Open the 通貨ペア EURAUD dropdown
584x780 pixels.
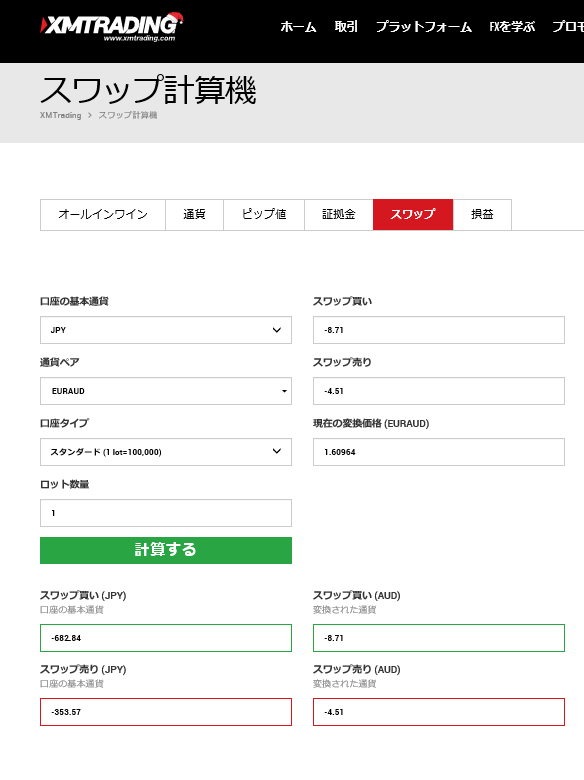tap(166, 391)
